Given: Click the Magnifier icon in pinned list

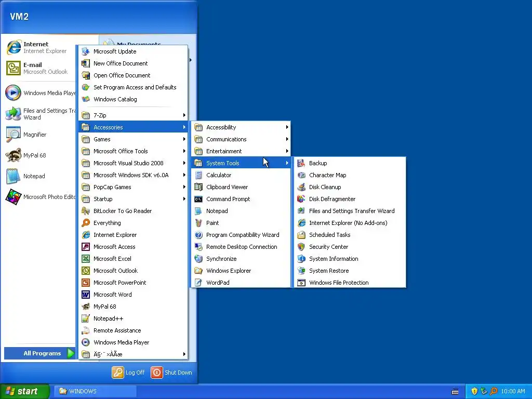Looking at the screenshot, I should (13, 135).
